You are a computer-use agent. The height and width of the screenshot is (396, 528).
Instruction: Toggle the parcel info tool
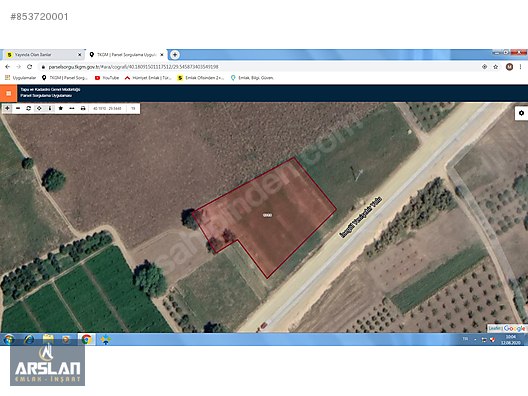pyautogui.click(x=50, y=108)
